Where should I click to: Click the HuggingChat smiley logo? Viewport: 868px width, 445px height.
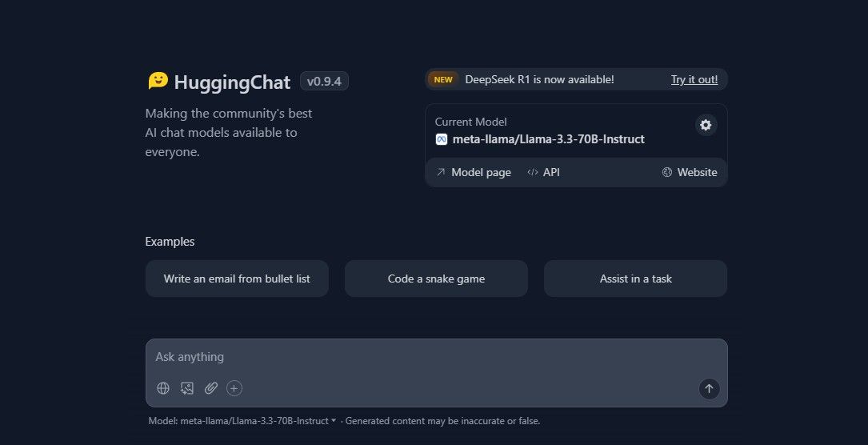(158, 81)
